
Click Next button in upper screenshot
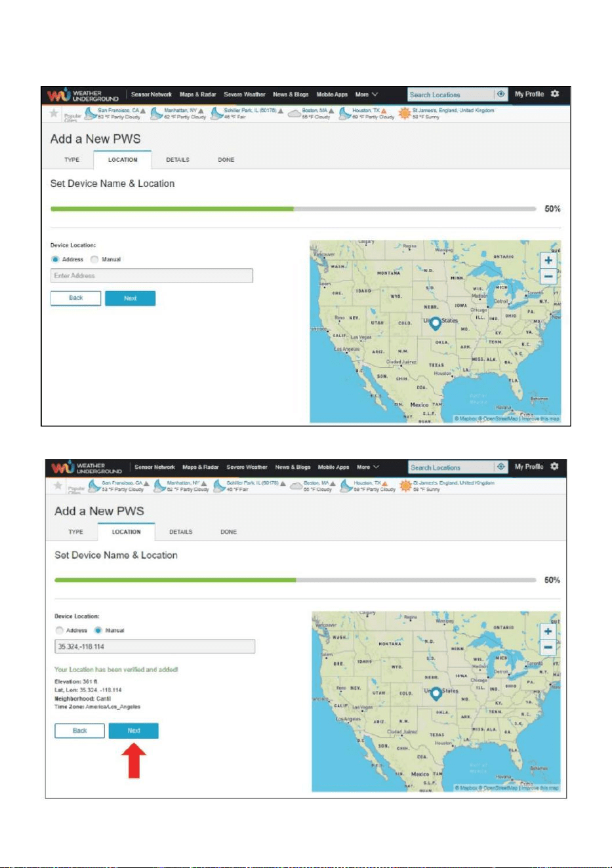[131, 298]
